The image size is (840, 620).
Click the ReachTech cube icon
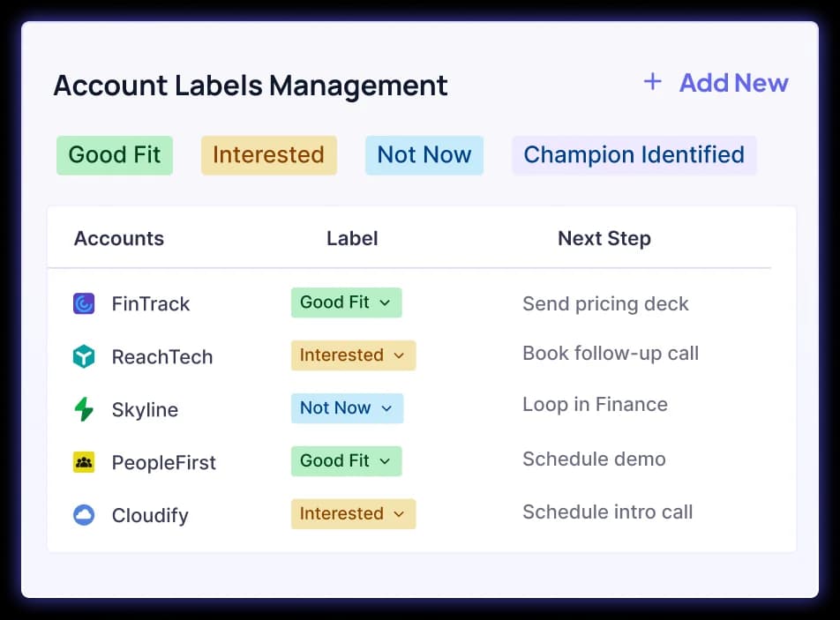84,356
